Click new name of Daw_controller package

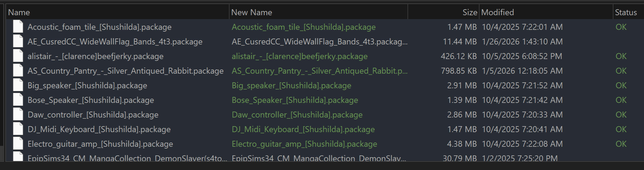point(297,115)
